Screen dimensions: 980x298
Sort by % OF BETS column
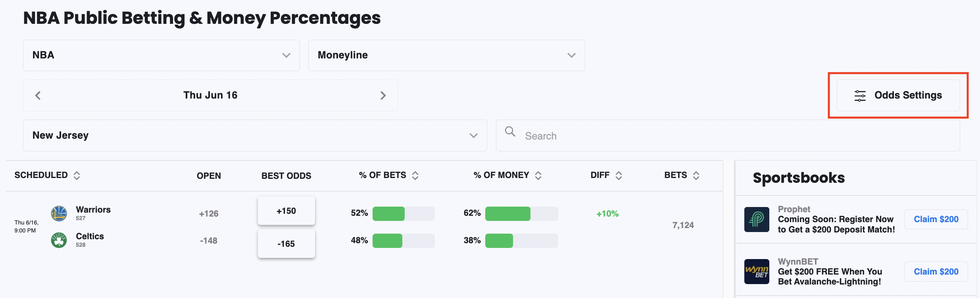tap(415, 176)
